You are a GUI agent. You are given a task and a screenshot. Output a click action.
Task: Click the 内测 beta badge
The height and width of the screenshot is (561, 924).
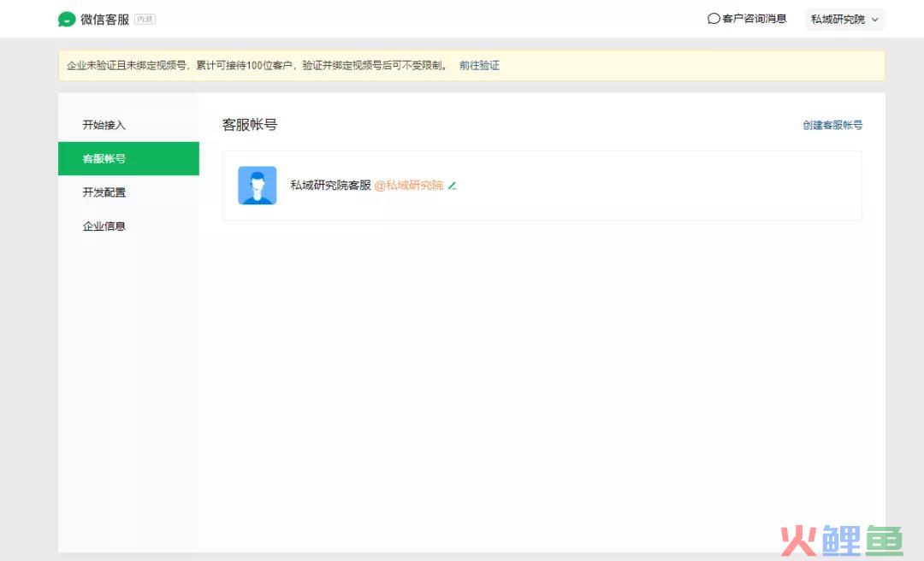point(145,20)
